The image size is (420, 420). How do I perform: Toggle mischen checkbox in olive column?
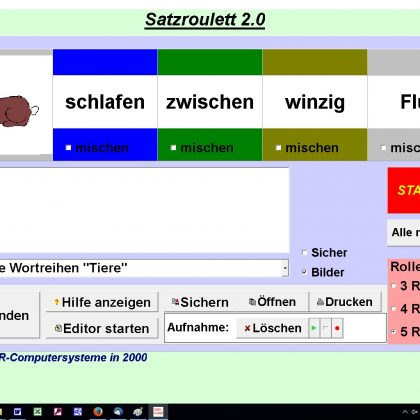click(278, 147)
